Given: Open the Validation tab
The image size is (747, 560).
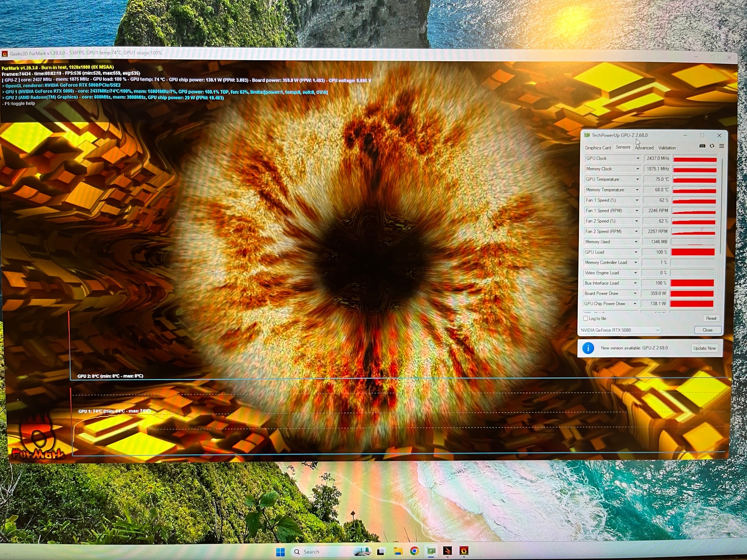Looking at the screenshot, I should click(x=667, y=148).
